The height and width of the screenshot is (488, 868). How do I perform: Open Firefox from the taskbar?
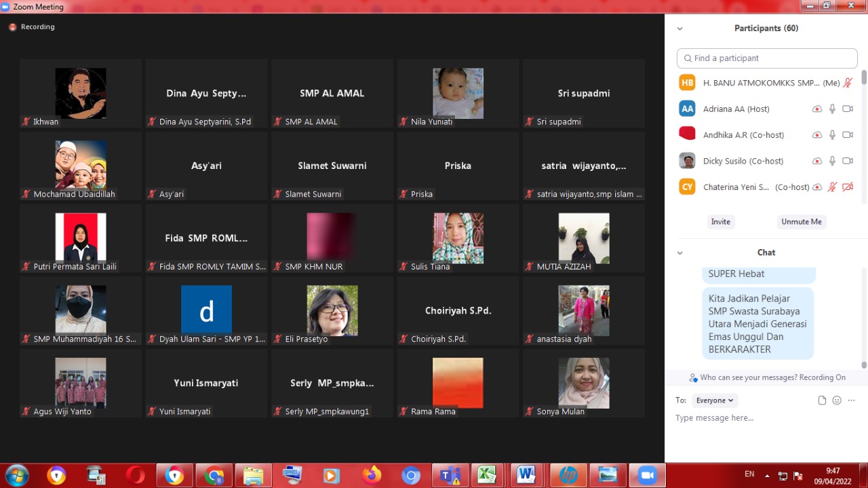[x=371, y=475]
